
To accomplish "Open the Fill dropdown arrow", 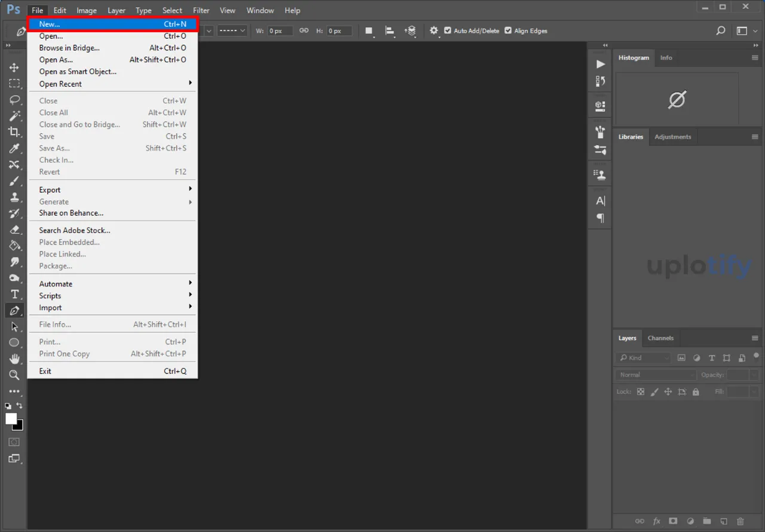I will 754,392.
